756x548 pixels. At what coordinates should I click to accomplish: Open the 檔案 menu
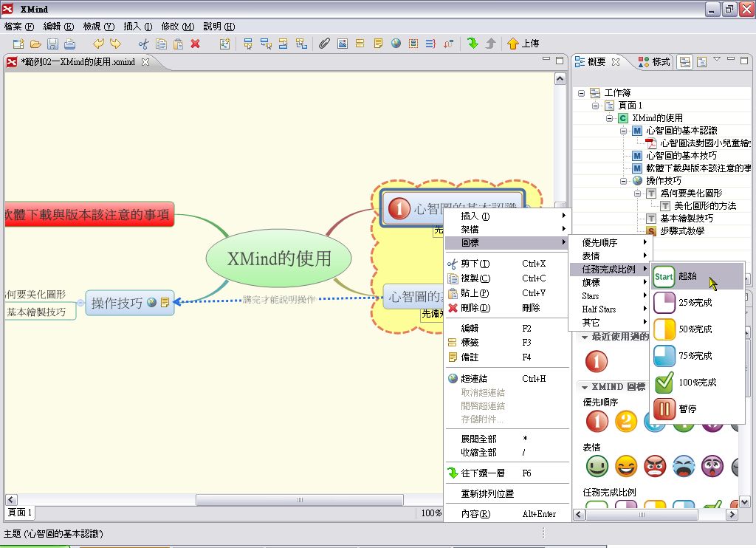click(19, 27)
